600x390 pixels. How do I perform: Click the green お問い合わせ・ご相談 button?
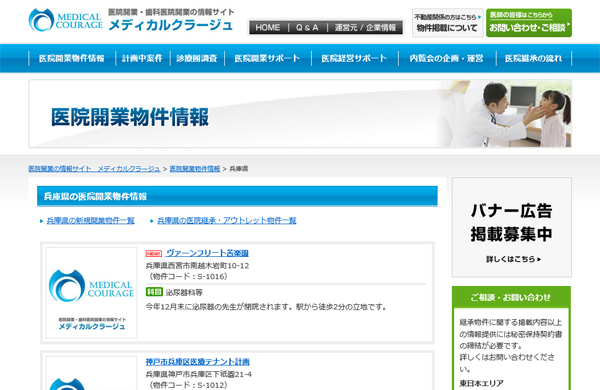coord(529,23)
